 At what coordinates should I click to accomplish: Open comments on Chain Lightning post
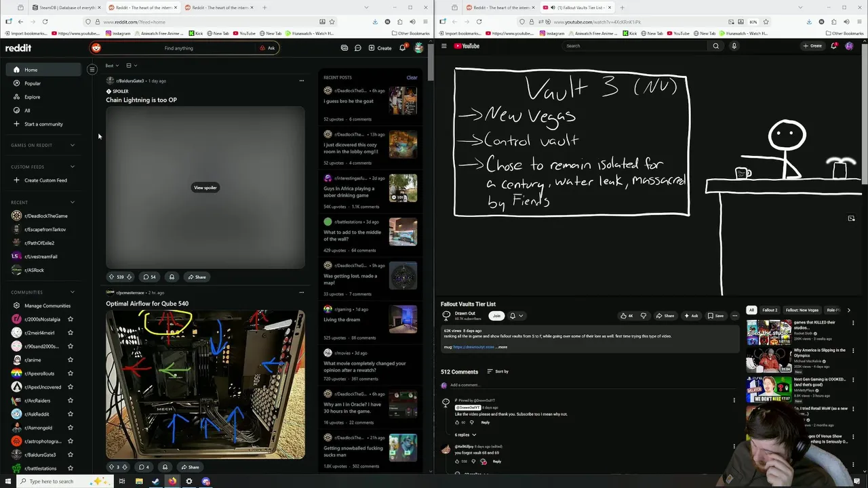149,277
